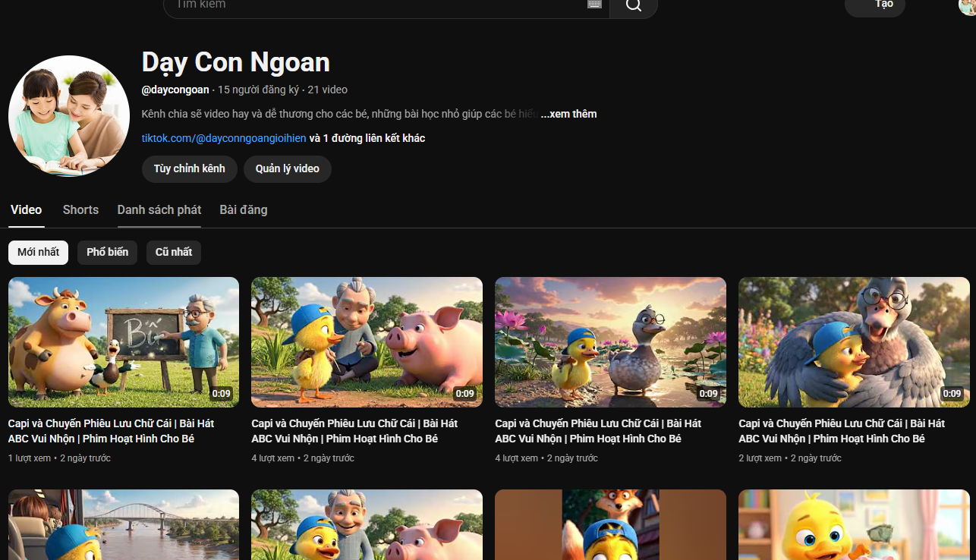The image size is (976, 560).
Task: Open the cow and chalkboard video thumbnail
Action: pos(124,341)
